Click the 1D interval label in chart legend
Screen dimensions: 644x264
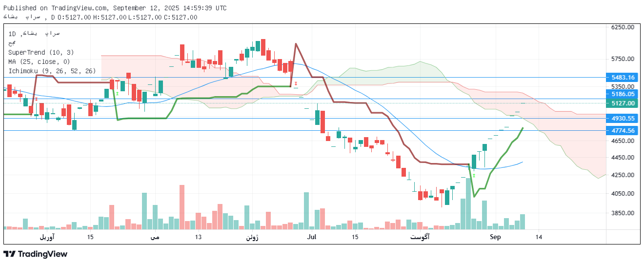12,34
